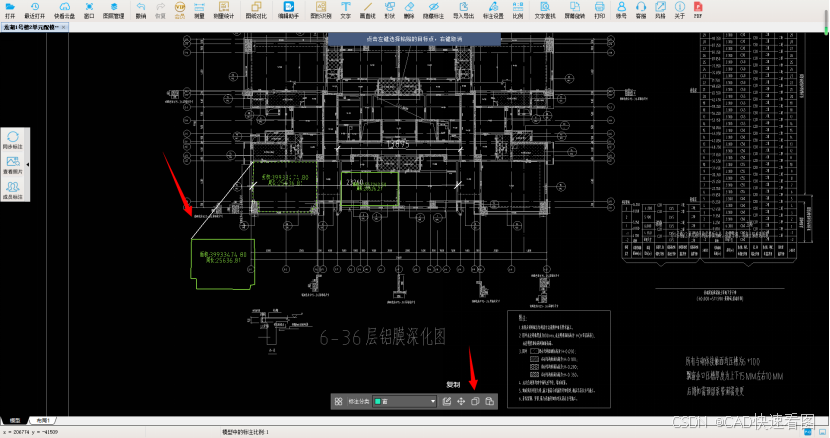Copy the selected annotation (复制)
Viewport: 830px width, 438px height.
pyautogui.click(x=475, y=401)
